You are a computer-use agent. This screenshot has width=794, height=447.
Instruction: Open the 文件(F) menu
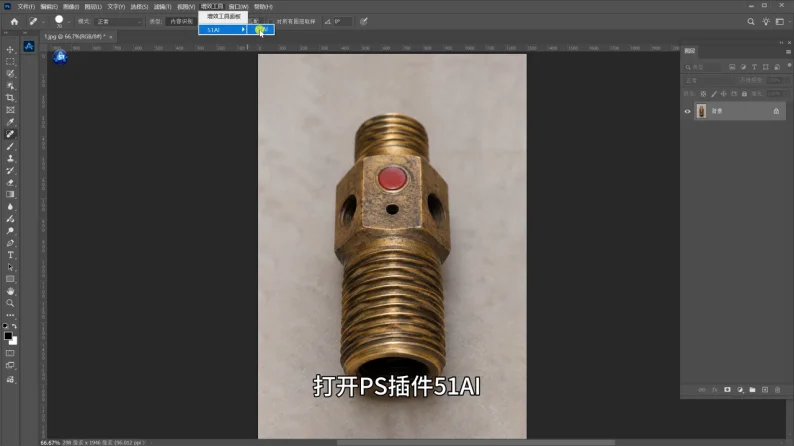click(x=26, y=7)
